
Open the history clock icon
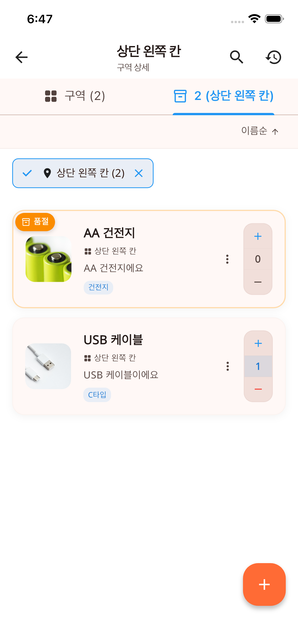(x=274, y=57)
